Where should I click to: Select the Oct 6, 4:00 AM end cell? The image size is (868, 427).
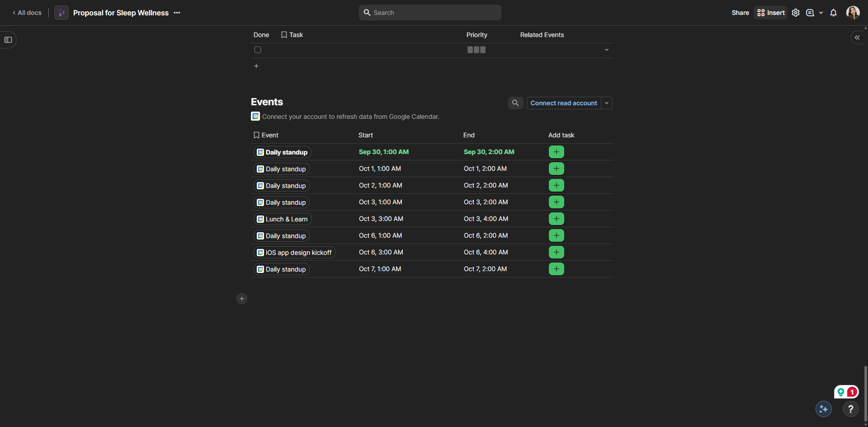[486, 252]
